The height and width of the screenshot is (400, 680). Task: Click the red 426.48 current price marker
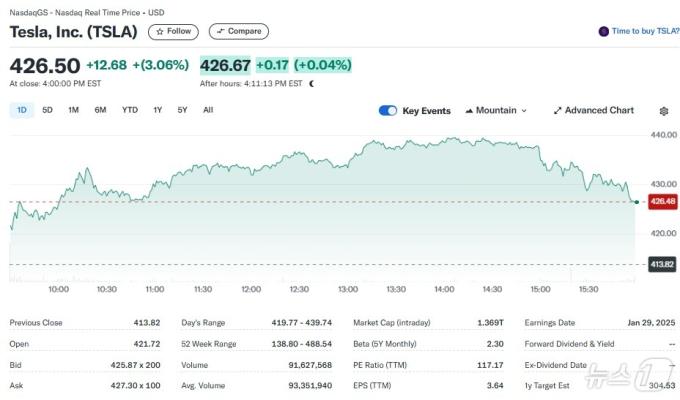662,202
